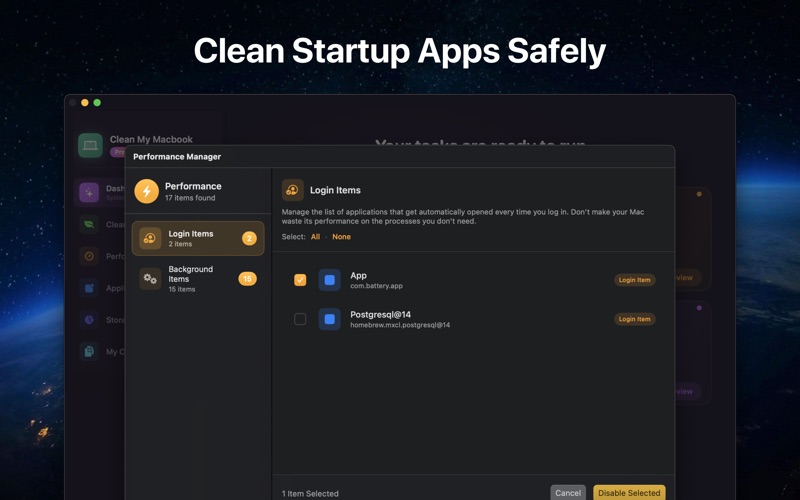
Task: Click Login Item tag on Postgresql@14 row
Action: point(635,319)
